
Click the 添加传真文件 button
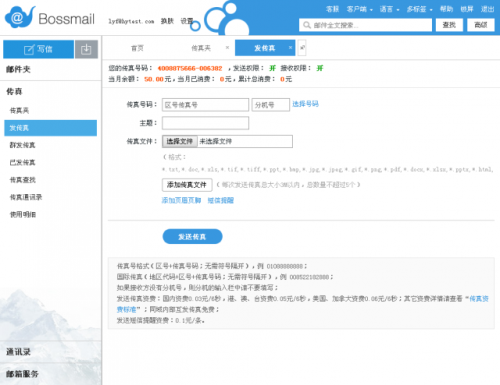point(187,185)
